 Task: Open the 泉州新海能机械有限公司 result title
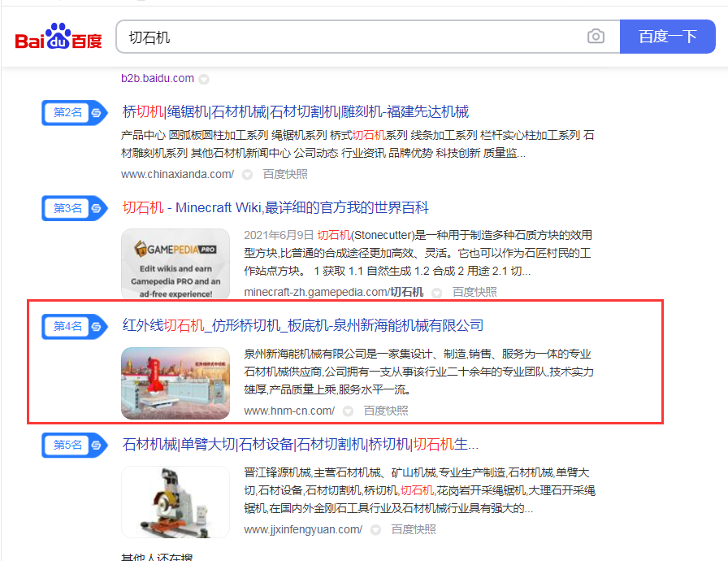[302, 326]
